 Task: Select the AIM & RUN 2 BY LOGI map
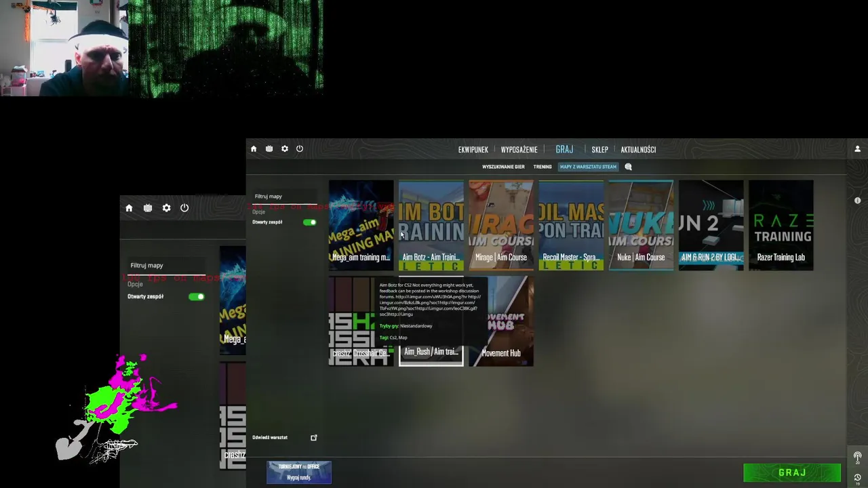click(x=711, y=225)
